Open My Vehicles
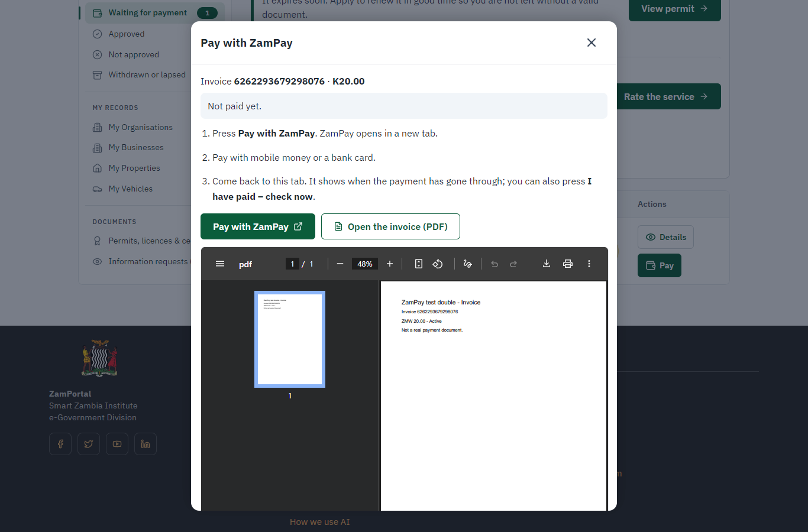 [x=130, y=189]
